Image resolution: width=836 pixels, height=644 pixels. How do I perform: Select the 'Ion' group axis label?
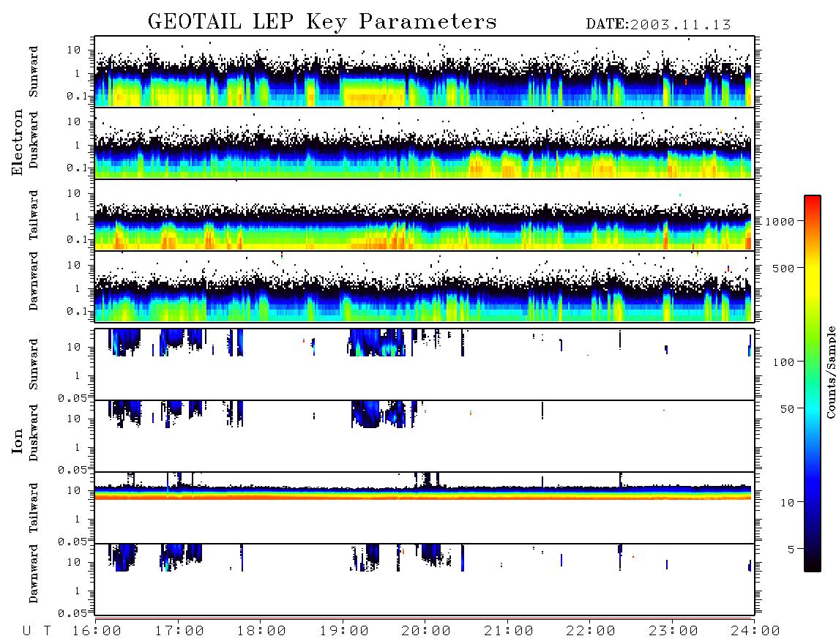(18, 441)
